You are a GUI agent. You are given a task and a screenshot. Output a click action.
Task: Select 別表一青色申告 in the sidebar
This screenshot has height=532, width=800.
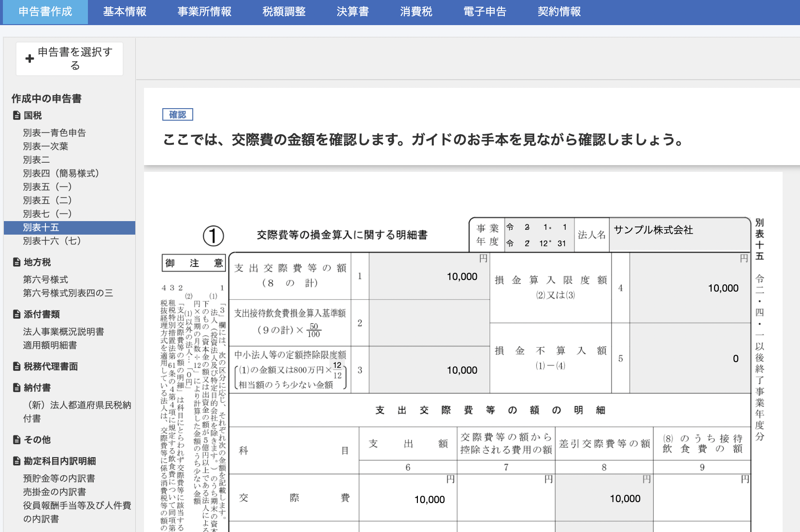point(54,133)
